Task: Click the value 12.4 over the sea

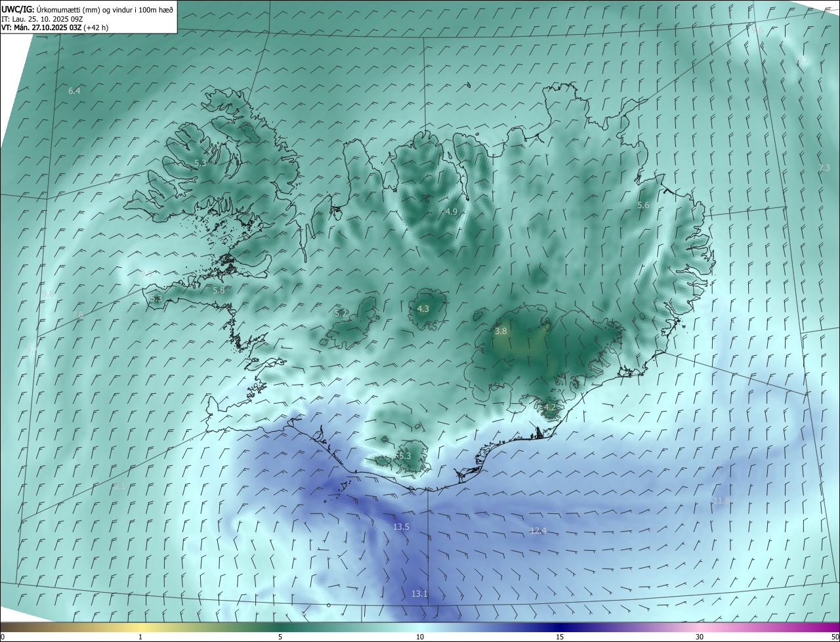Action: (x=538, y=530)
